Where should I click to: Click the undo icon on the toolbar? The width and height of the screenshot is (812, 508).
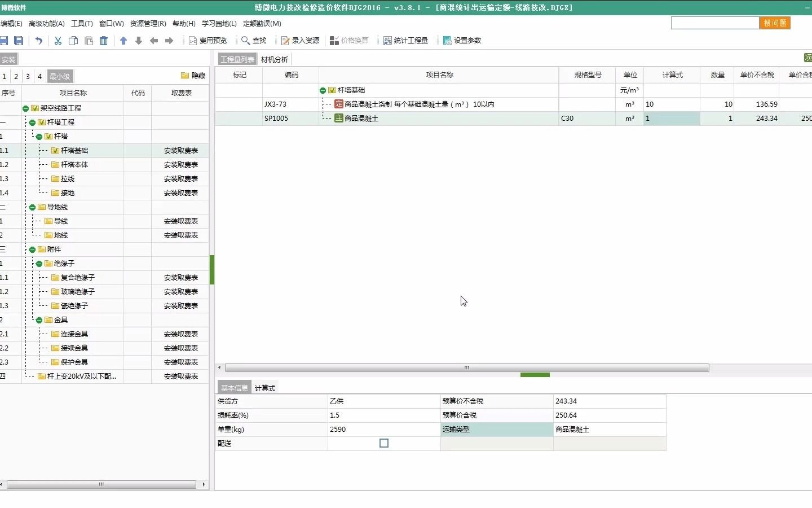click(38, 40)
